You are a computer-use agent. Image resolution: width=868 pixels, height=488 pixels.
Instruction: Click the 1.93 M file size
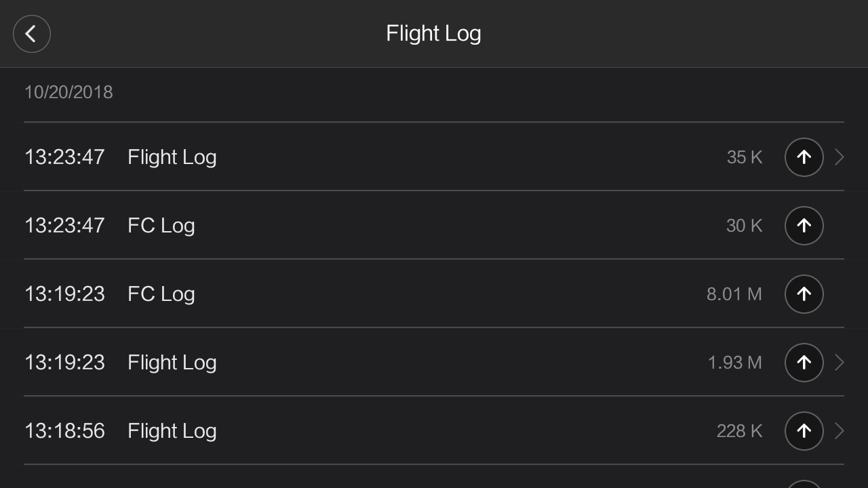[x=734, y=363]
